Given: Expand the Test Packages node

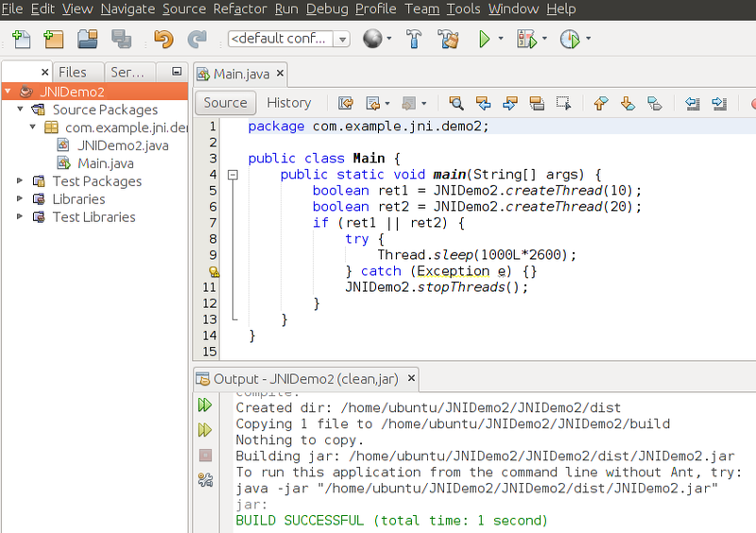Looking at the screenshot, I should (x=20, y=181).
